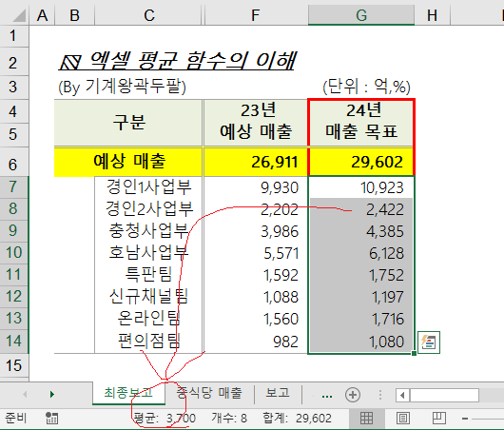
Task: Click the next sheet navigation arrow
Action: [52, 394]
